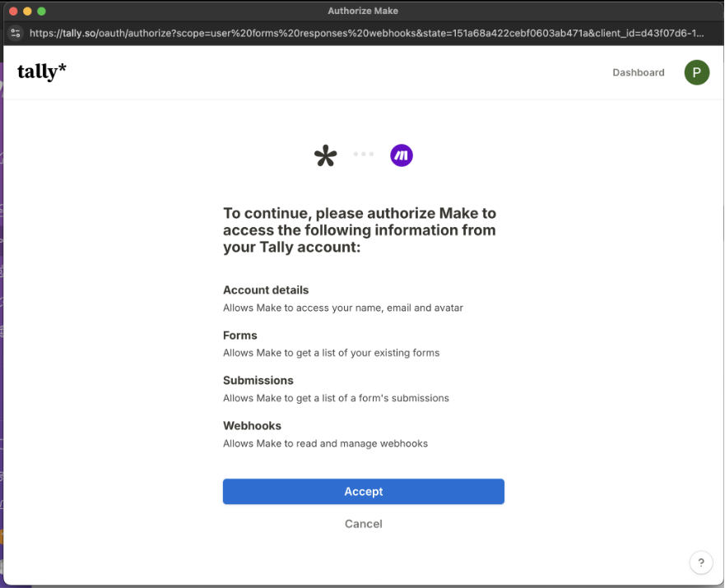Click the tally* logo

pos(42,72)
